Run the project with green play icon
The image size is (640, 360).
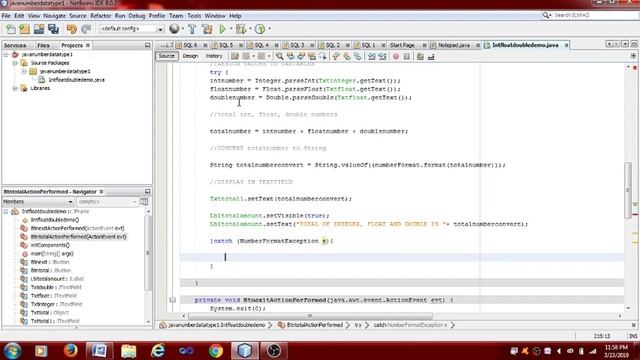click(222, 29)
